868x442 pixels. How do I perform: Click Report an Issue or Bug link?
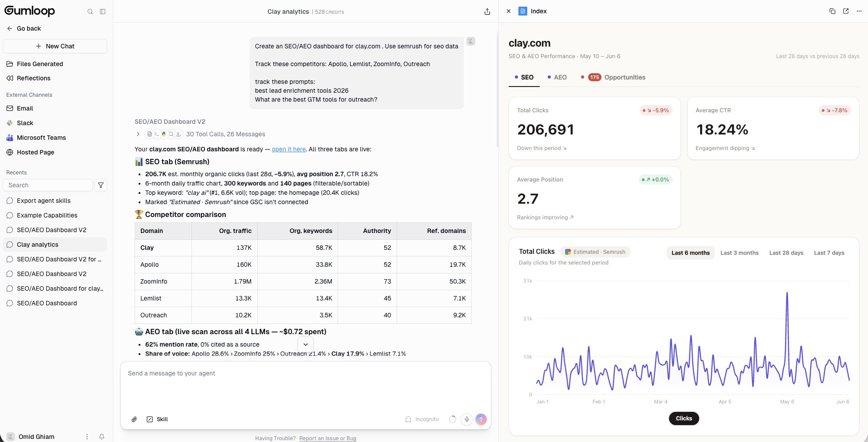(328, 438)
